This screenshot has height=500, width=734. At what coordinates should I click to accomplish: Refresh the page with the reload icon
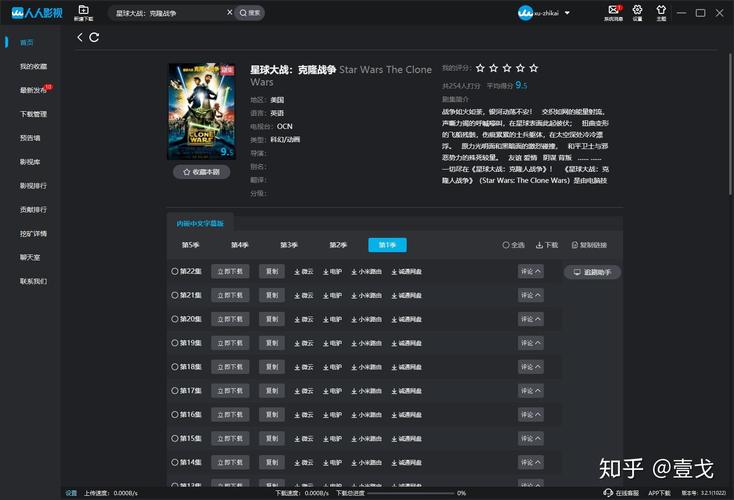pyautogui.click(x=94, y=37)
